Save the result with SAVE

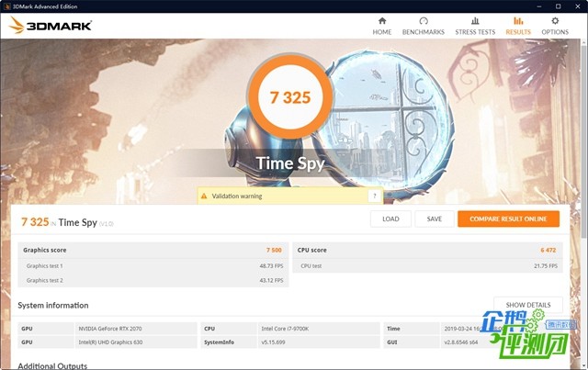pyautogui.click(x=435, y=219)
